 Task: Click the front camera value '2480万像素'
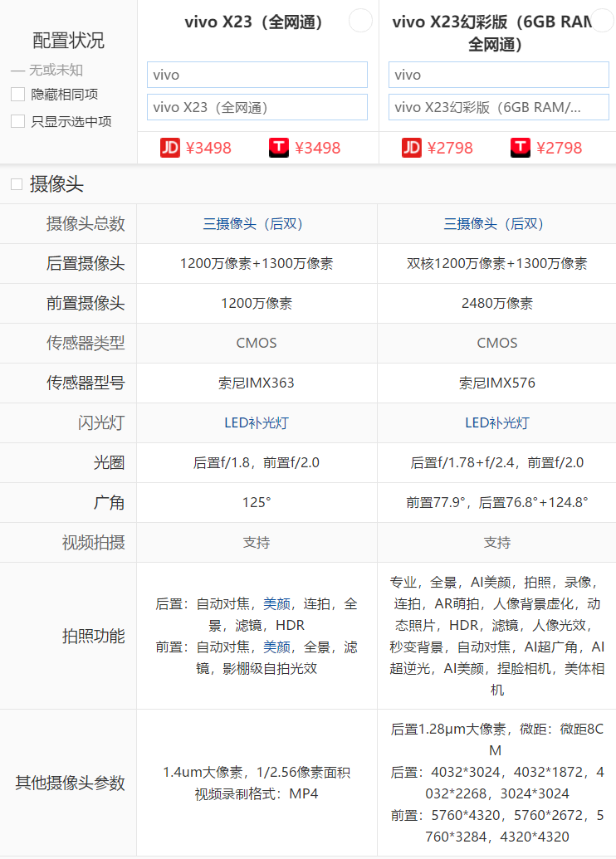(497, 304)
